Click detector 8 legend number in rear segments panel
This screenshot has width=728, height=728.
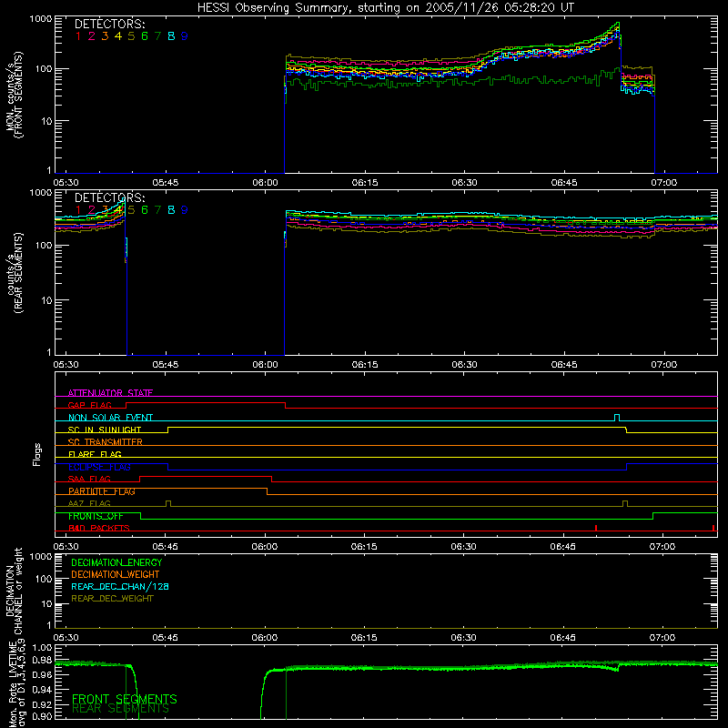pos(171,210)
